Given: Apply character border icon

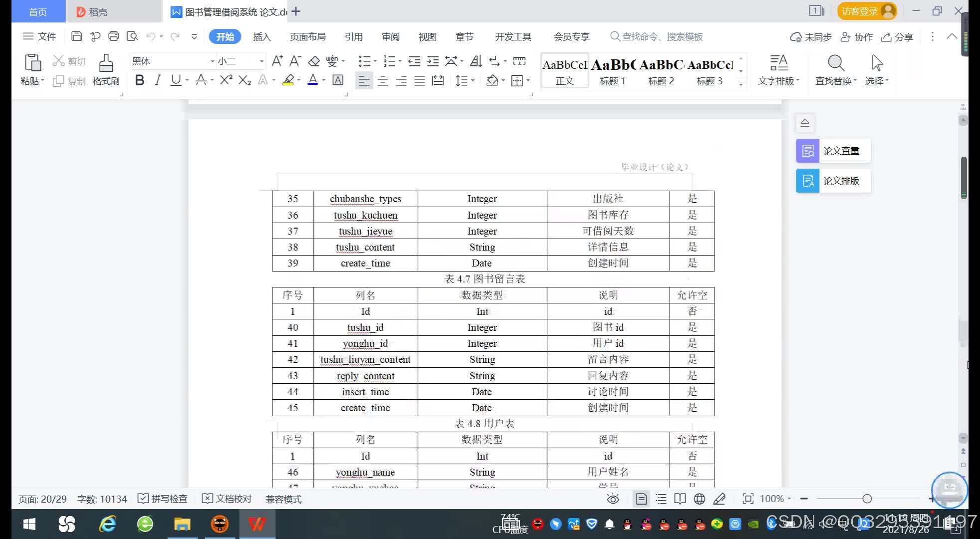Looking at the screenshot, I should (x=338, y=80).
